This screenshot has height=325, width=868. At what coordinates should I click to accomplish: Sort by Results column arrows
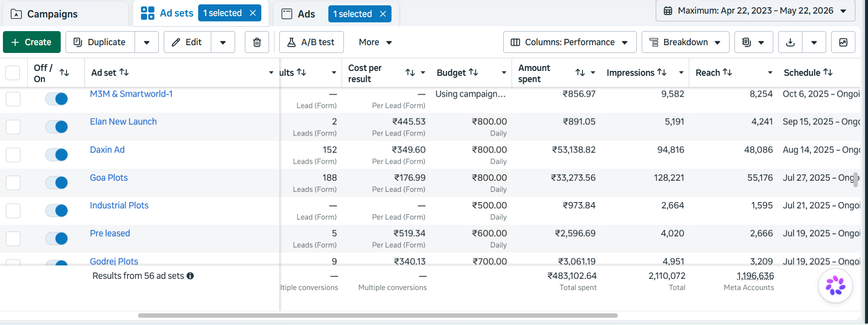[x=302, y=72]
